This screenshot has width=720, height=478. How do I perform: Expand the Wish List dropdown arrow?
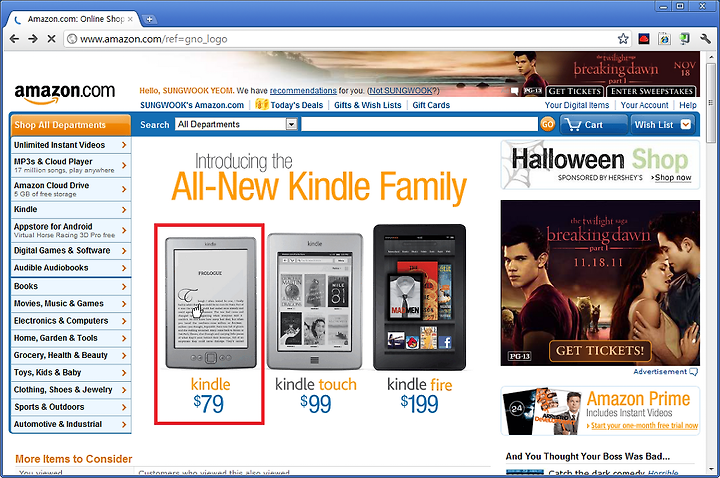(x=686, y=124)
